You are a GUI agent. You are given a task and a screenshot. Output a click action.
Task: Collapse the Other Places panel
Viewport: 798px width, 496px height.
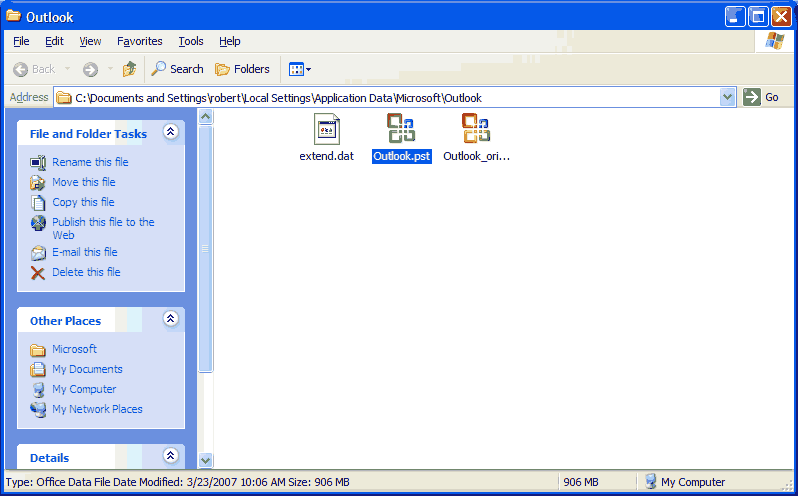170,319
